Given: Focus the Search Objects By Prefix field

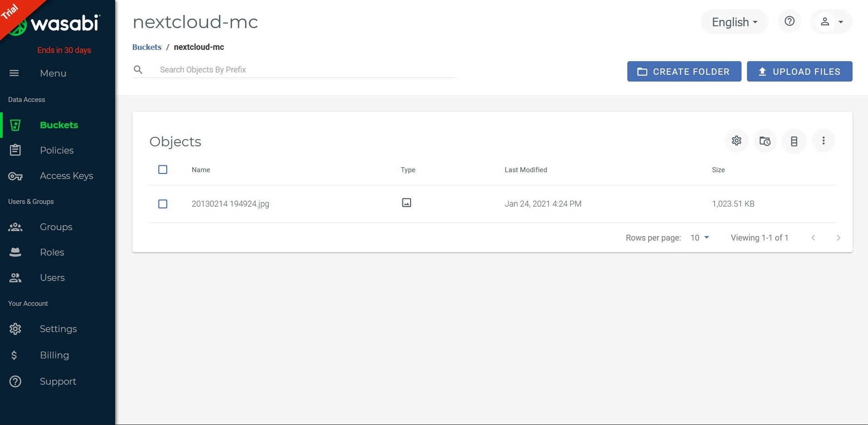Looking at the screenshot, I should click(307, 70).
